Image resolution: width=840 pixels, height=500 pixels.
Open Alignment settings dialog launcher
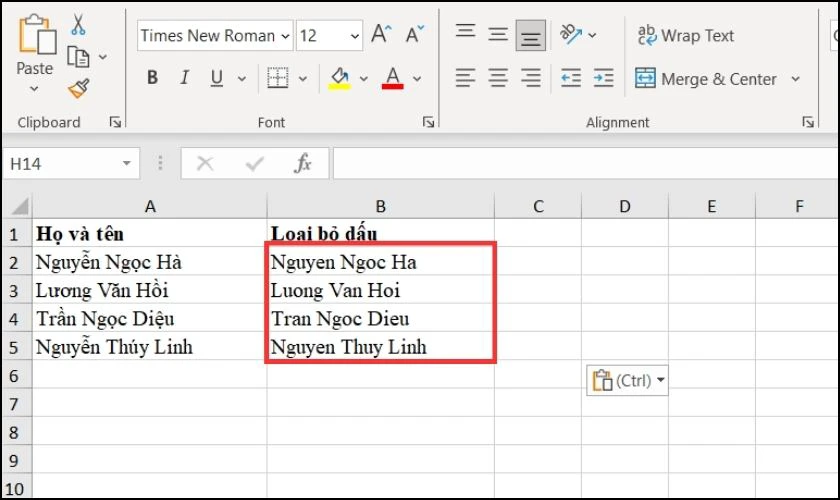tap(808, 122)
